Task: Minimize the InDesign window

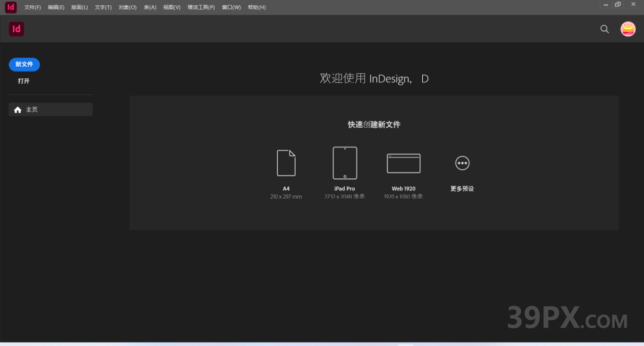Action: pyautogui.click(x=606, y=5)
